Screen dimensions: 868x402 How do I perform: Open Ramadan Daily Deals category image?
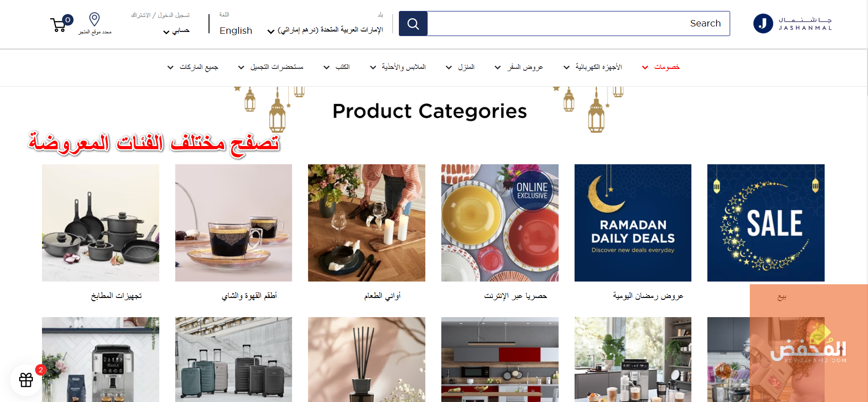coord(633,223)
